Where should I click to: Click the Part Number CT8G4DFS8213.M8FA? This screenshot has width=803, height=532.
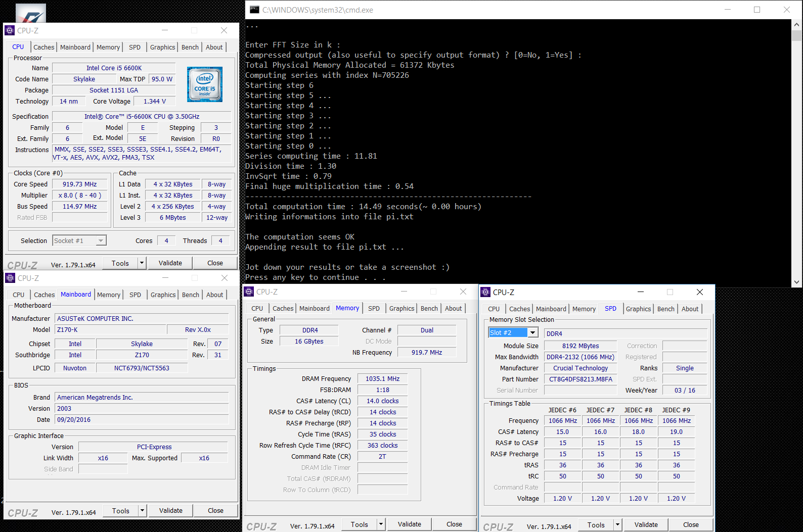[581, 379]
